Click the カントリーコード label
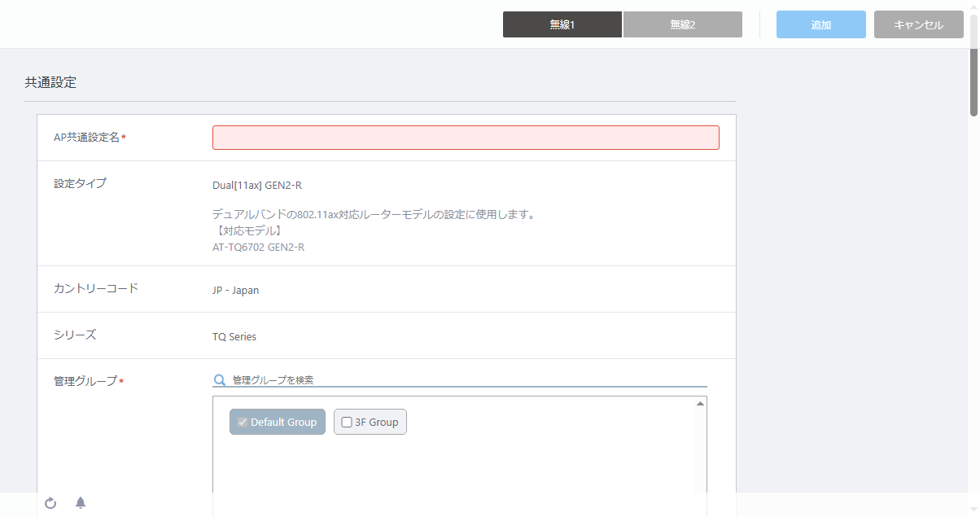The width and height of the screenshot is (980, 517). 96,288
